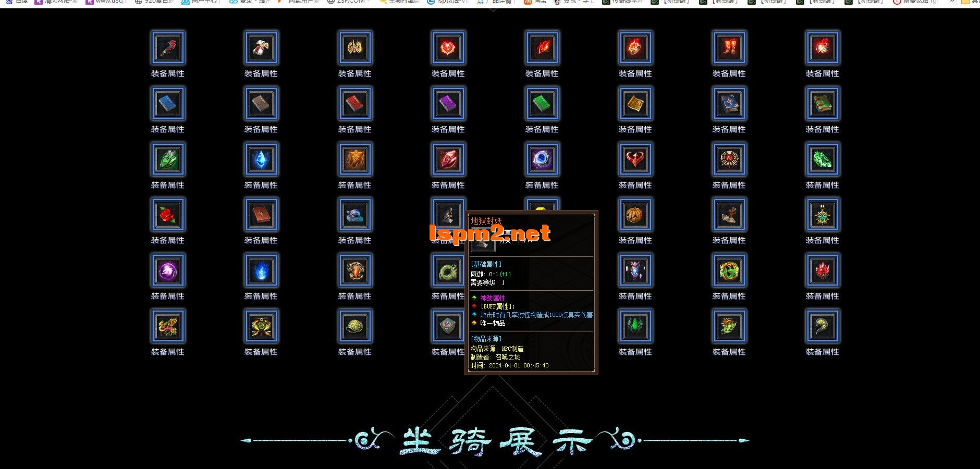
Task: Select the jack-o-lantern pumpkin icon
Action: tap(635, 215)
